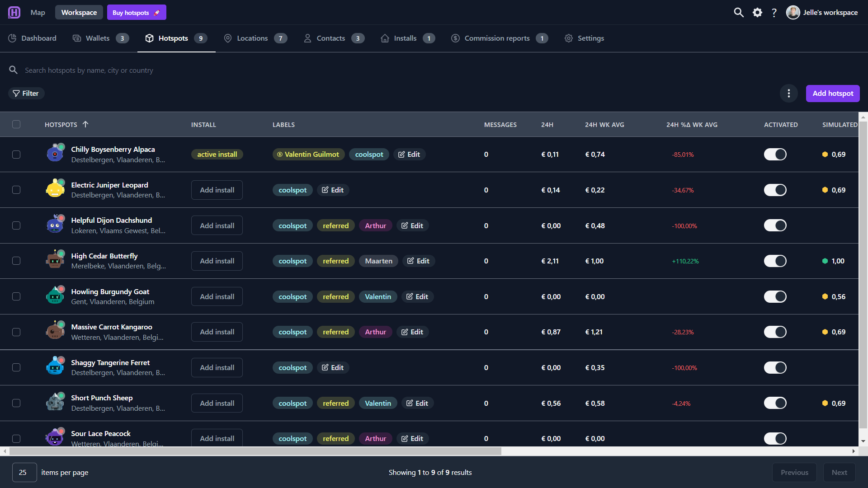Click Maarten label on High Cedar Butterfly
Screen dimensions: 868x488
coord(379,261)
